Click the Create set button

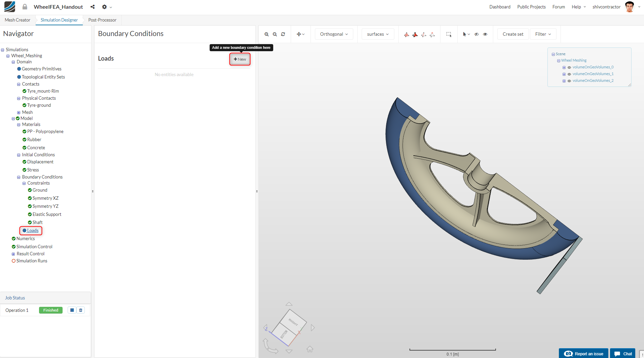click(x=513, y=34)
